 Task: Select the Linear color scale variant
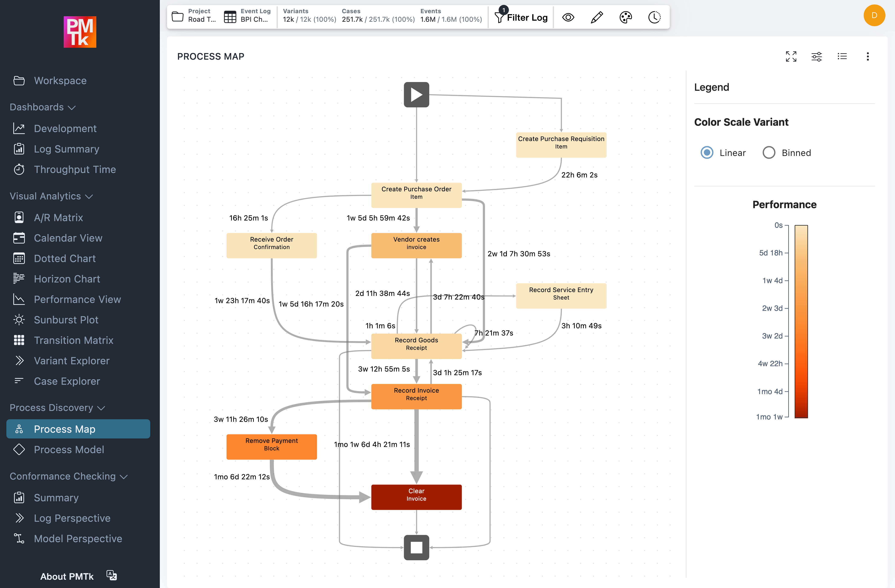707,153
